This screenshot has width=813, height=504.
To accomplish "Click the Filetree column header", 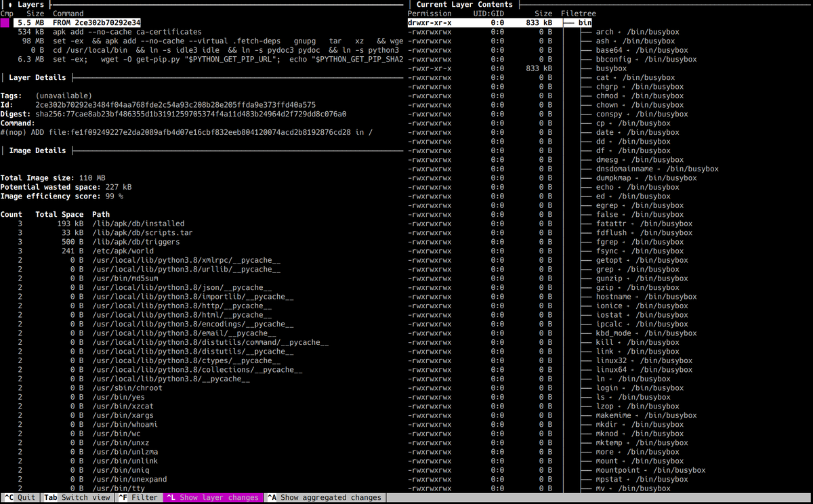I will pyautogui.click(x=580, y=14).
